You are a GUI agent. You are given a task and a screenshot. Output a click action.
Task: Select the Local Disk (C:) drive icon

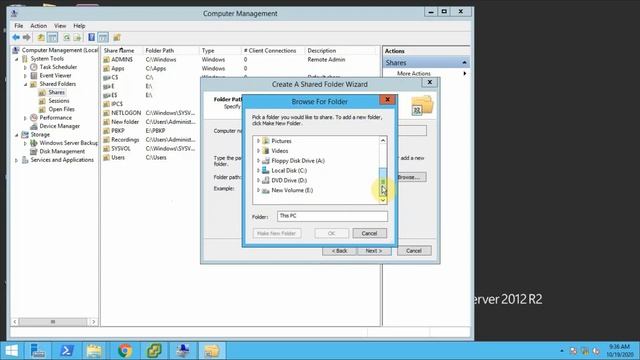pyautogui.click(x=266, y=171)
